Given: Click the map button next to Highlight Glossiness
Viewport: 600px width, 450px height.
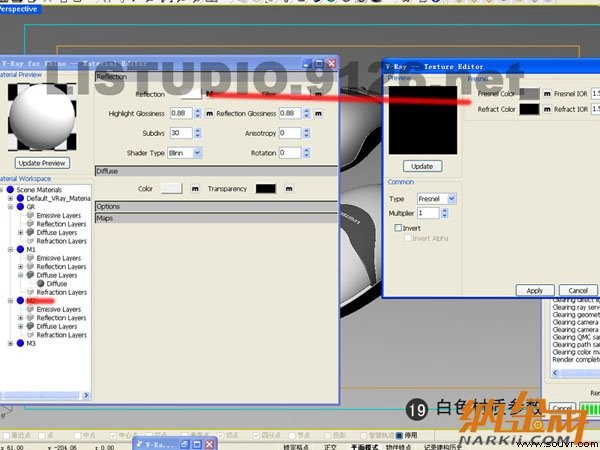Looking at the screenshot, I should 209,113.
